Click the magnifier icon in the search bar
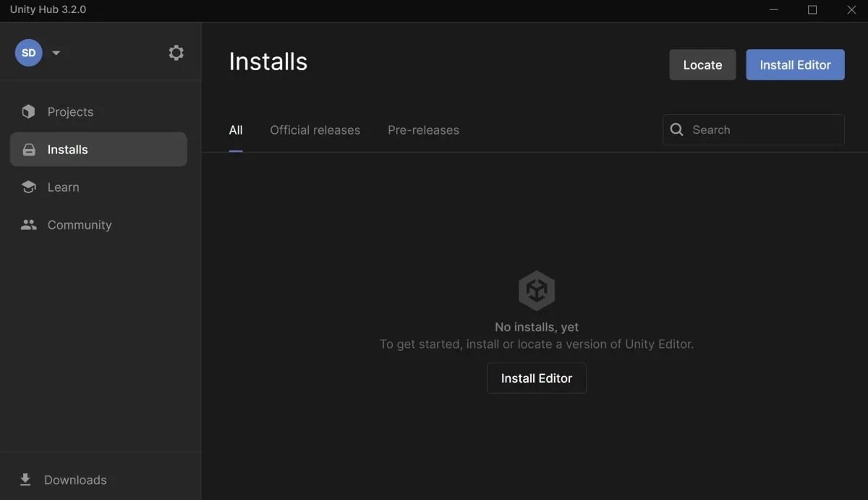This screenshot has height=500, width=868. (676, 130)
